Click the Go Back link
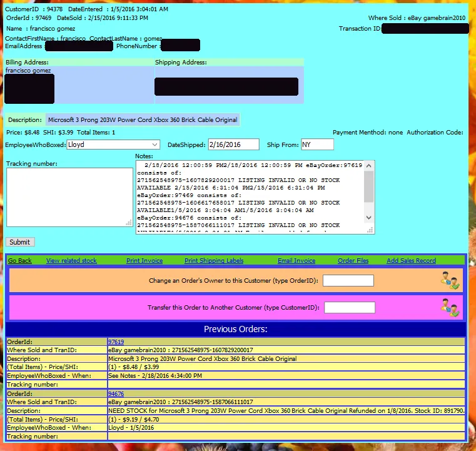This screenshot has width=476, height=451. pyautogui.click(x=20, y=260)
